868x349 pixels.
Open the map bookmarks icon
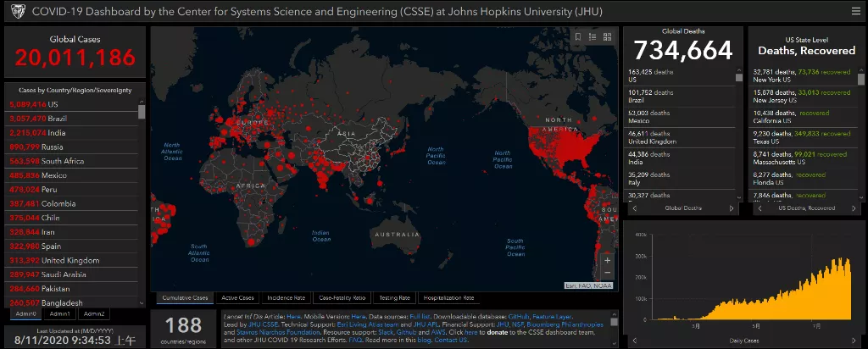tap(578, 37)
